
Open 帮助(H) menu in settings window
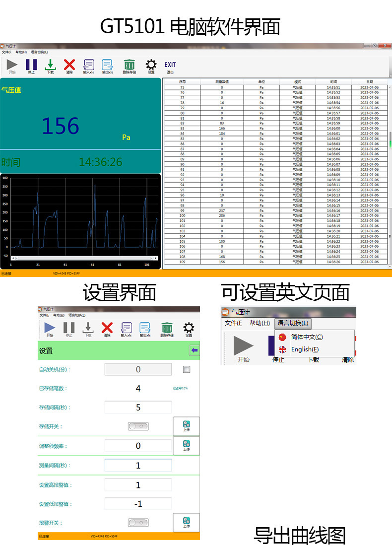tap(59, 315)
